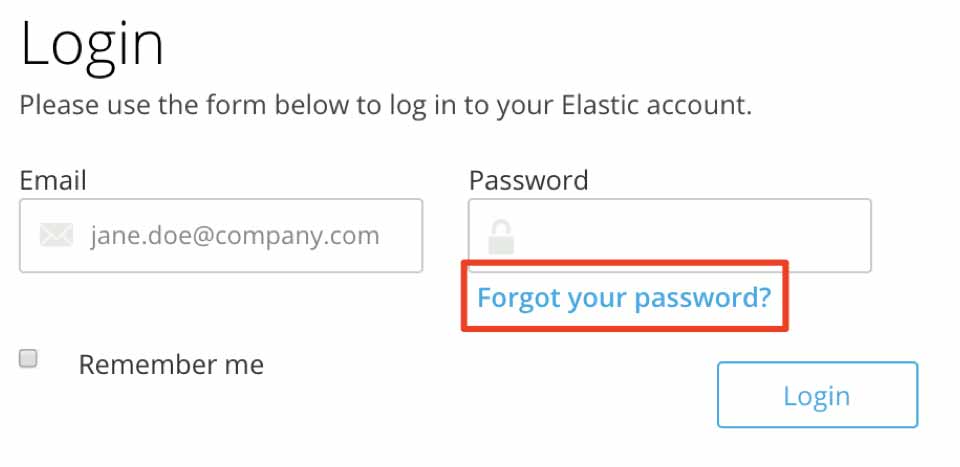Tick the Remember me checkbox
This screenshot has width=960, height=467.
click(x=28, y=359)
